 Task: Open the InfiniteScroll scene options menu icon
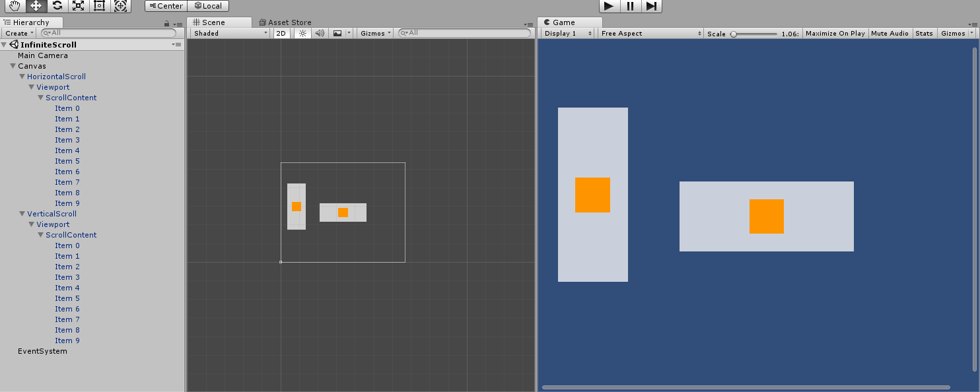coord(176,44)
